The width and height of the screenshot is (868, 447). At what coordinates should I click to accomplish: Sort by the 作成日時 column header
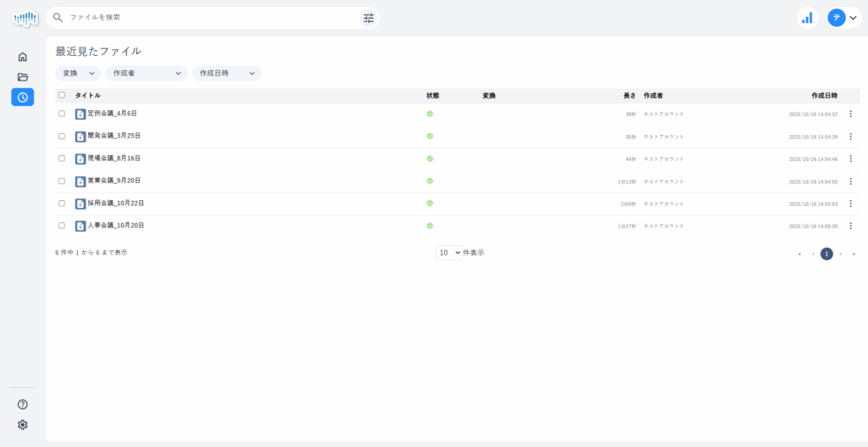[823, 96]
